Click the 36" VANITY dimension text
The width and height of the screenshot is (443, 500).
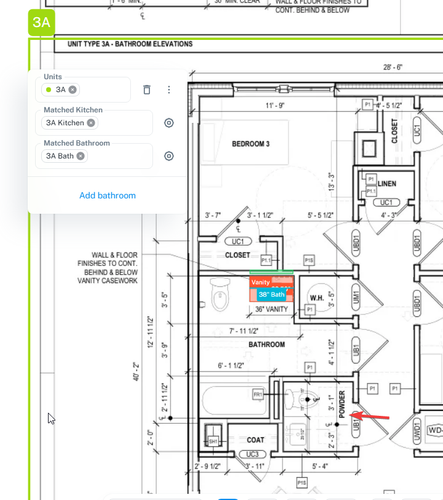click(271, 309)
